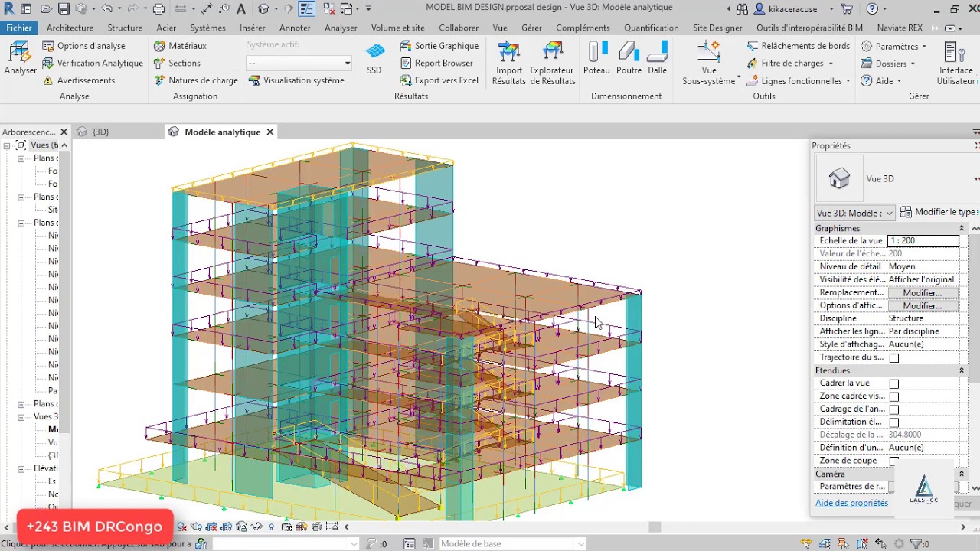Viewport: 980px width, 551px height.
Task: Expand Filtre de charges dropdown
Action: [x=791, y=64]
